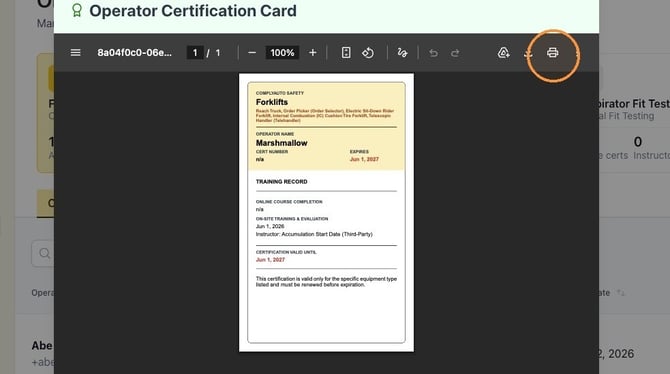The height and width of the screenshot is (374, 670).
Task: Click the Operator Certification Card title
Action: (193, 11)
